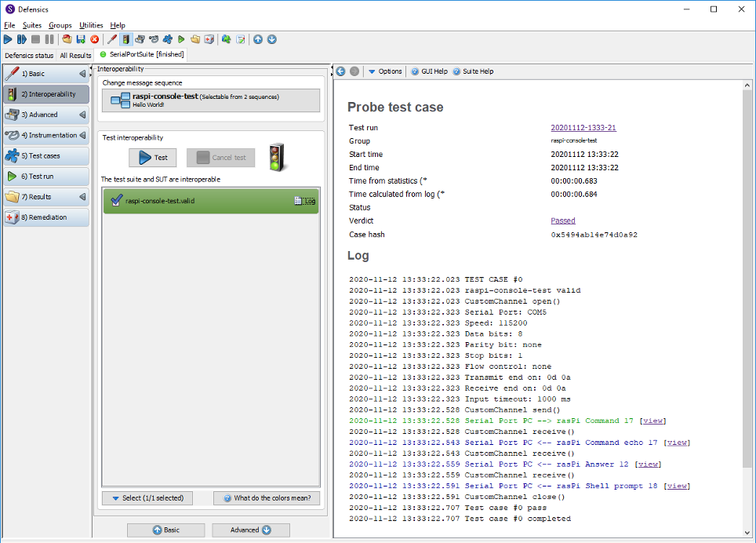Click the Passed verdict link
756x543 pixels.
(x=563, y=220)
